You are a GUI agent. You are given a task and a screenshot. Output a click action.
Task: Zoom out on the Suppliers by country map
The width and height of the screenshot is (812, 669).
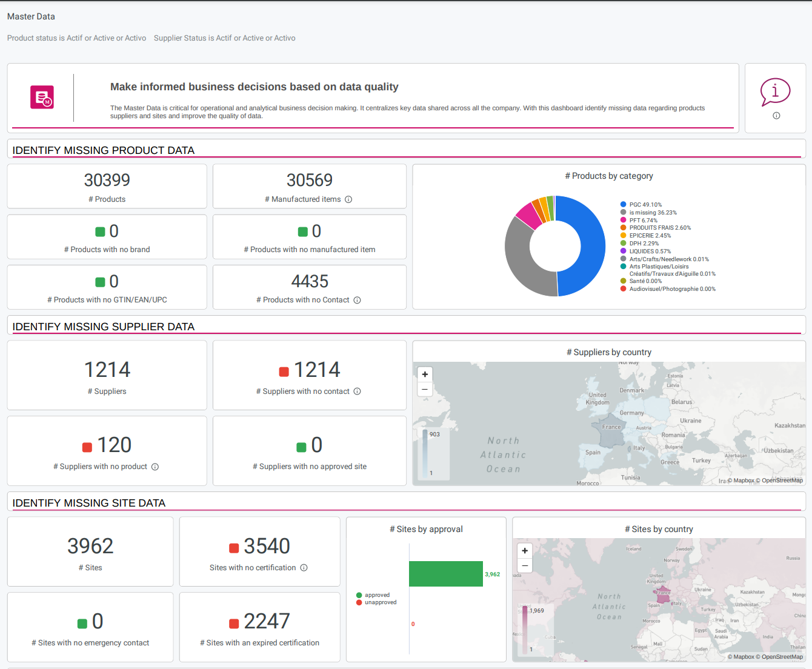[x=425, y=389]
